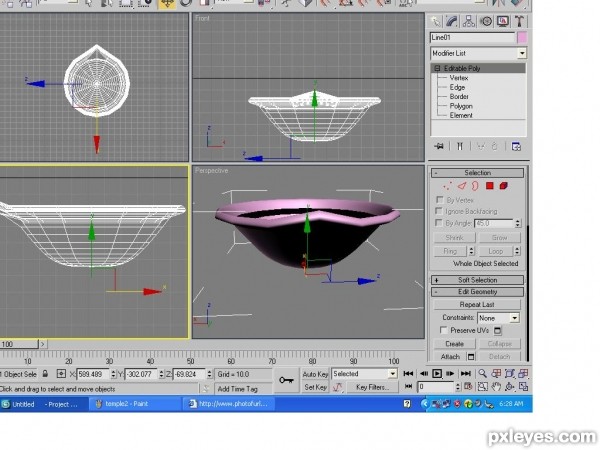Screen dimensions: 600x450
Task: Select Vertex sub-object icon in Selection rollout
Action: point(447,186)
